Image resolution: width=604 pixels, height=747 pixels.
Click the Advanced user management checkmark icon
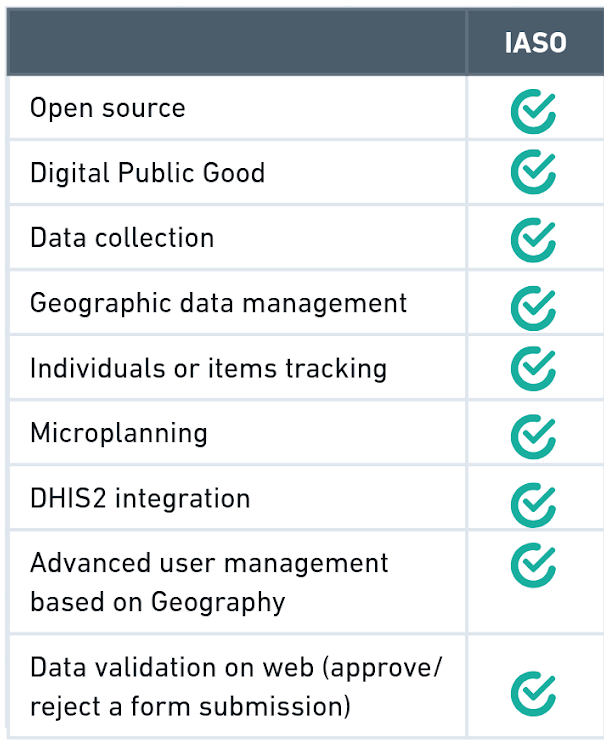point(533,565)
